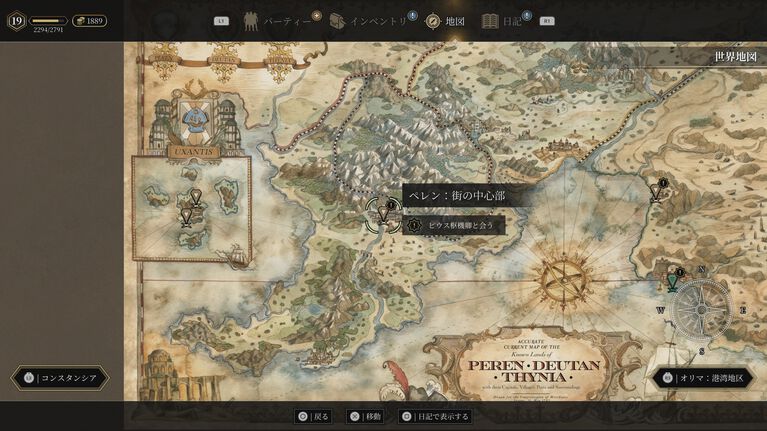The image size is (767, 431).
Task: Click the ビウス枢機卿と会う quest entry
Action: click(x=454, y=226)
